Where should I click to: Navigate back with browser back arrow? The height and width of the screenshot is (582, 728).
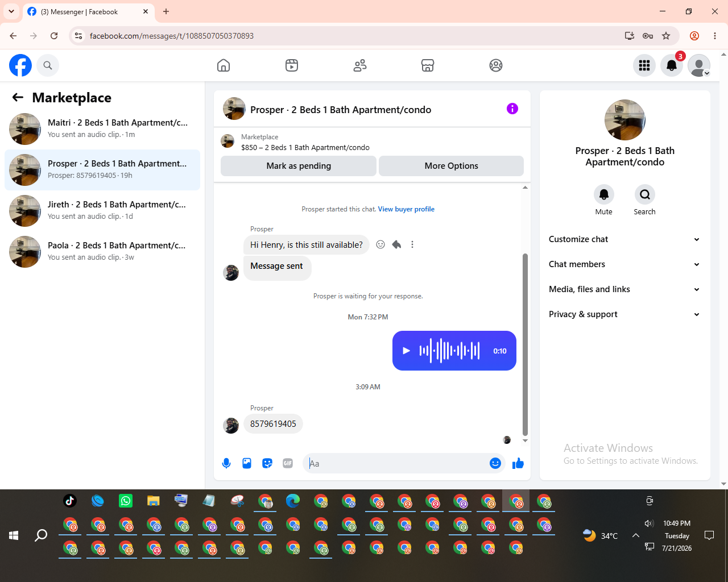pyautogui.click(x=13, y=36)
